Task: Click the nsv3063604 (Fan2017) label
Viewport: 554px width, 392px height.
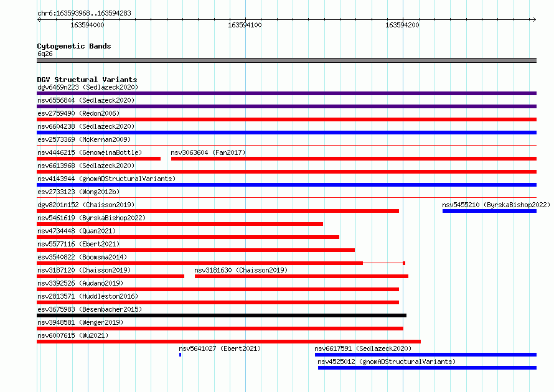Action: 208,152
